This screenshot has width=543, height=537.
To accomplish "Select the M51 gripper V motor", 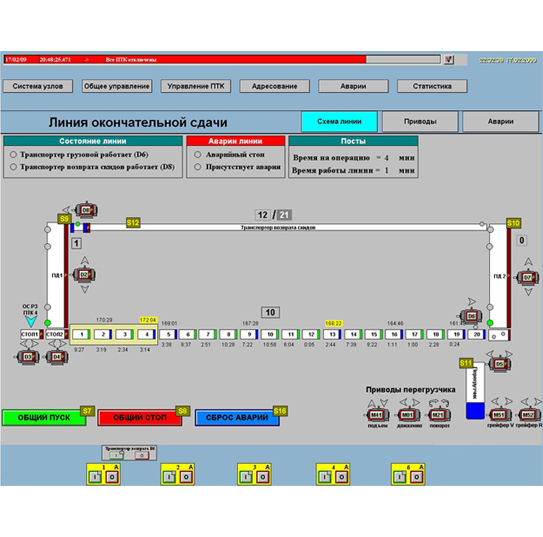I will [499, 414].
